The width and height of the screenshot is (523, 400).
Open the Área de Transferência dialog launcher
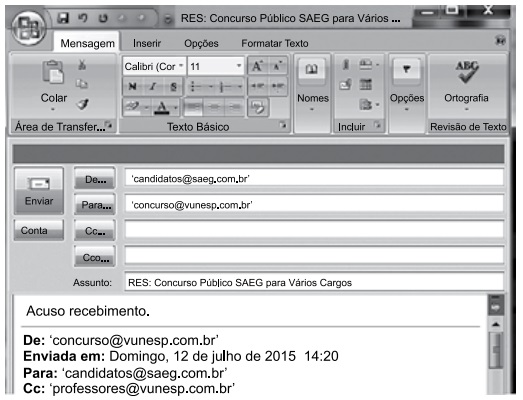click(108, 125)
